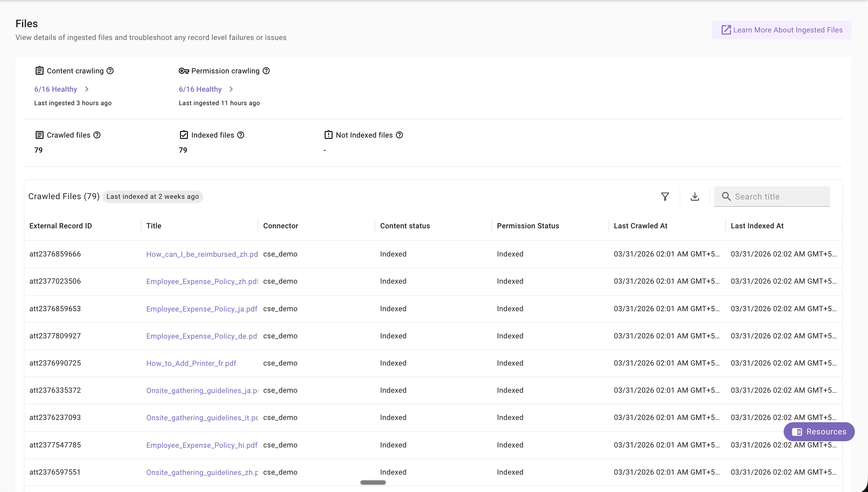Expand Permission crawling 6/16 Healthy chevron
Viewport: 868px width, 492px height.
click(x=231, y=89)
